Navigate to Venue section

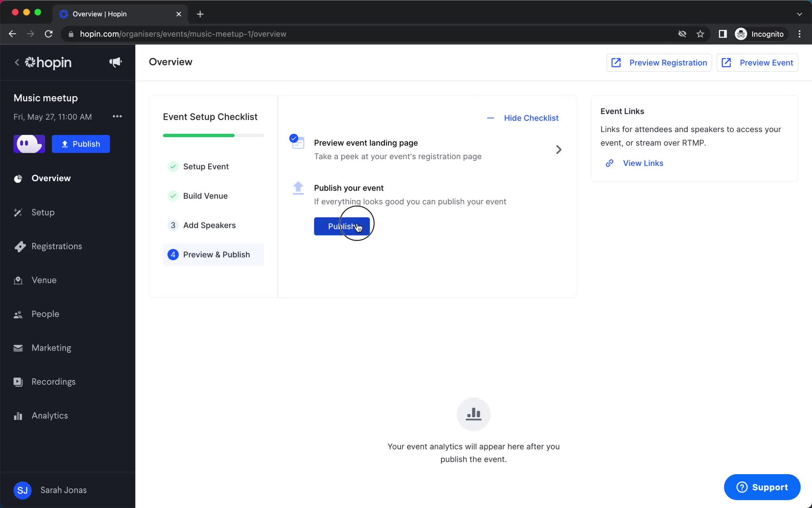point(44,280)
